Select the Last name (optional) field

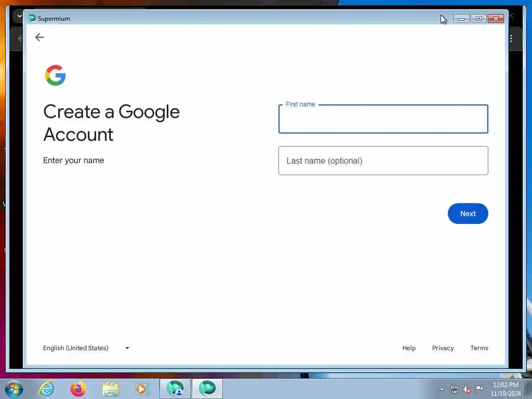(x=383, y=161)
